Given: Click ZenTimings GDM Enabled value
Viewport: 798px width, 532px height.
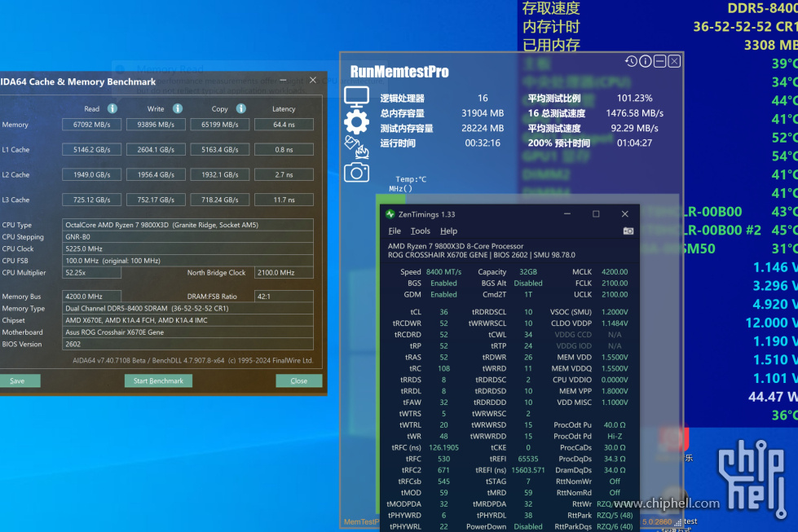Looking at the screenshot, I should coord(443,294).
